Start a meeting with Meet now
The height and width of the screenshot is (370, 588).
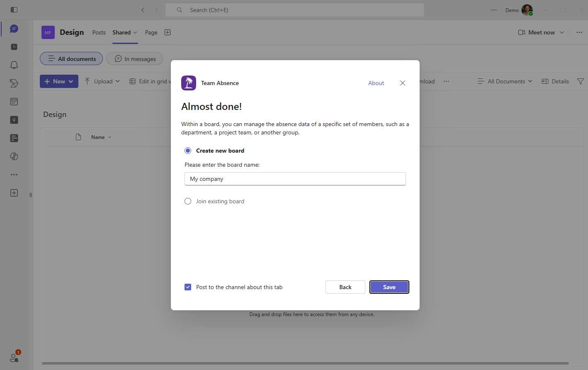[x=537, y=32]
